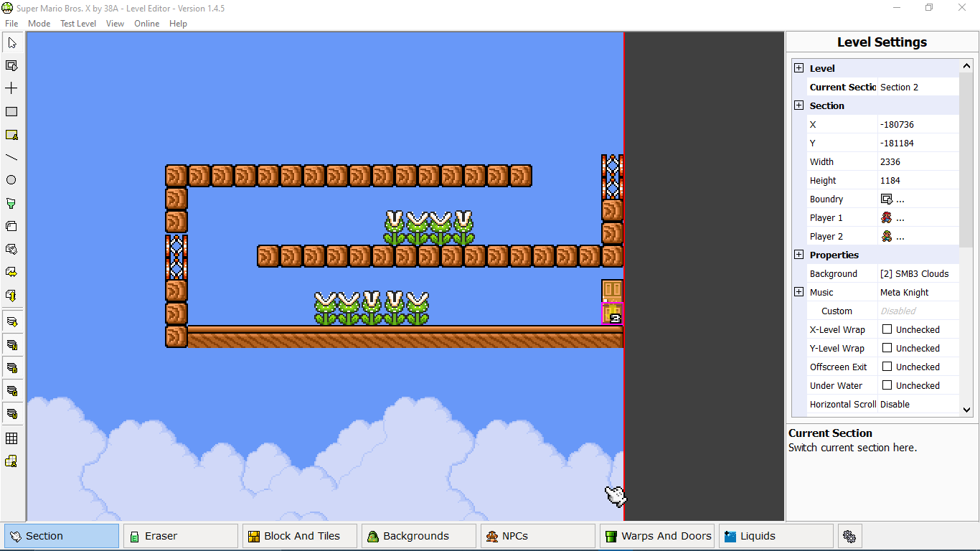Select the line drawing tool
The width and height of the screenshot is (980, 551).
click(x=11, y=157)
